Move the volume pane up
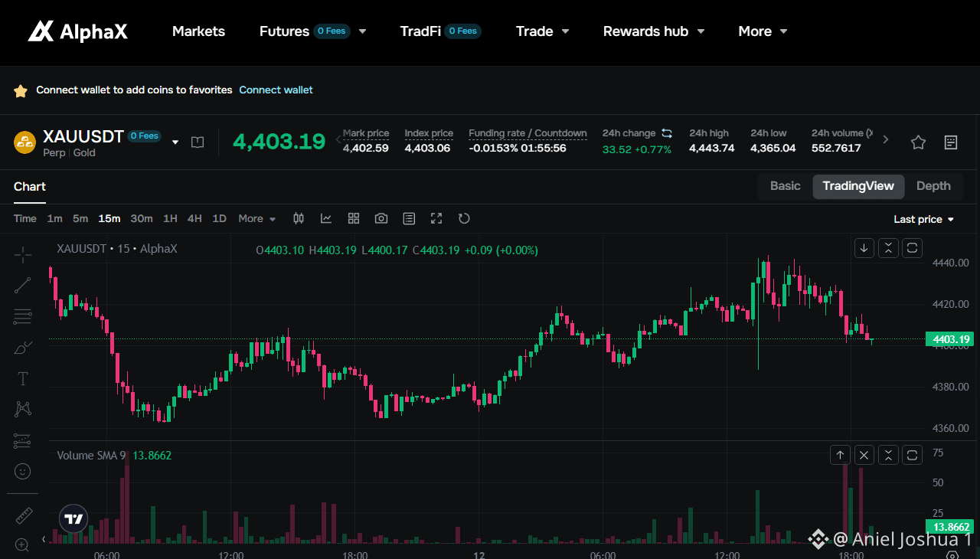This screenshot has width=980, height=559. click(x=840, y=456)
